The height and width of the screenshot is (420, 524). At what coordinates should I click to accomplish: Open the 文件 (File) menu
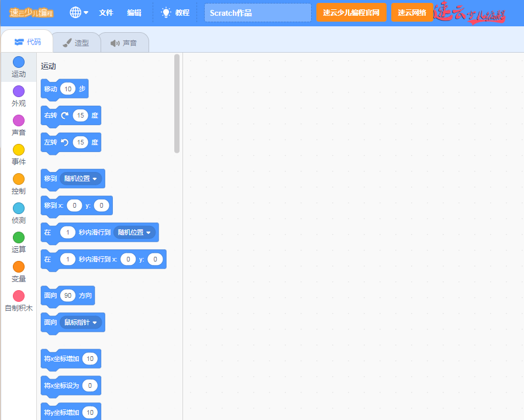pyautogui.click(x=106, y=12)
